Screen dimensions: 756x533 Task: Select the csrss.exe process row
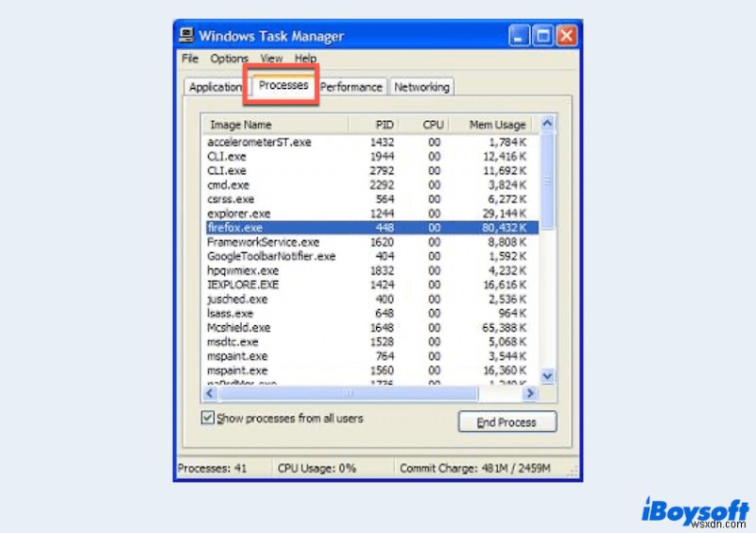point(371,198)
